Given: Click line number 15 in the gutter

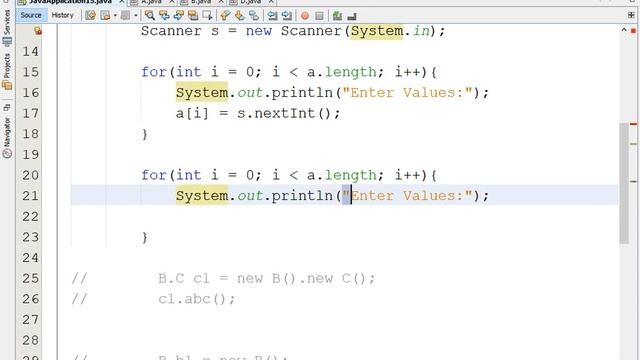Looking at the screenshot, I should pyautogui.click(x=30, y=72).
